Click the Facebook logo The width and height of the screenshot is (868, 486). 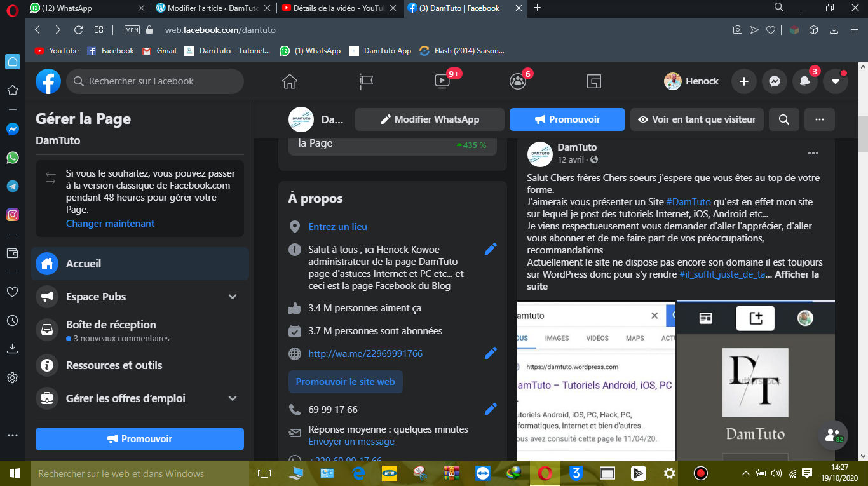(x=48, y=81)
